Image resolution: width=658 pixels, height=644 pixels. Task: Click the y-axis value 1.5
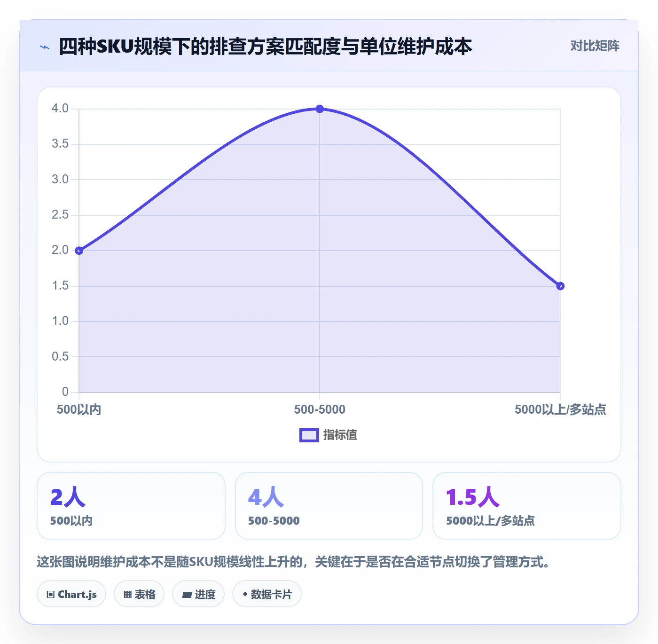[60, 286]
